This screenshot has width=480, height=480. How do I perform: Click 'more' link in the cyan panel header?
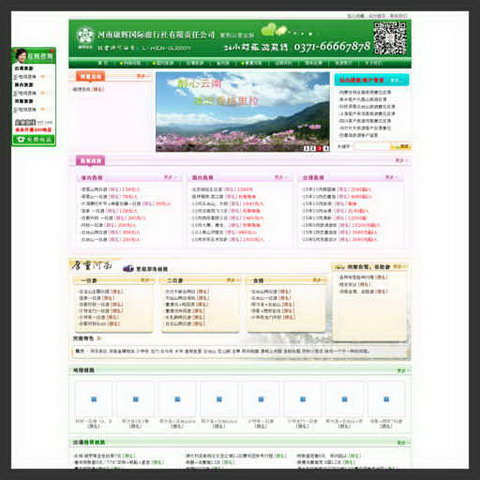click(397, 80)
